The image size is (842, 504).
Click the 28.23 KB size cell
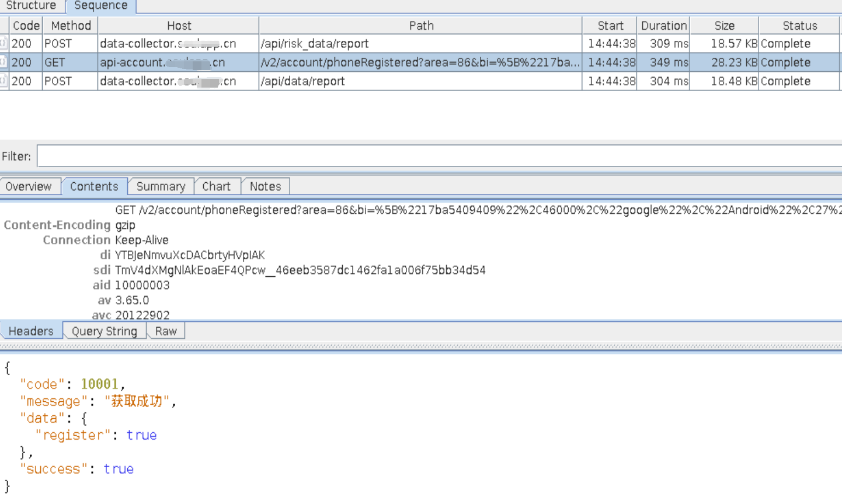point(724,62)
